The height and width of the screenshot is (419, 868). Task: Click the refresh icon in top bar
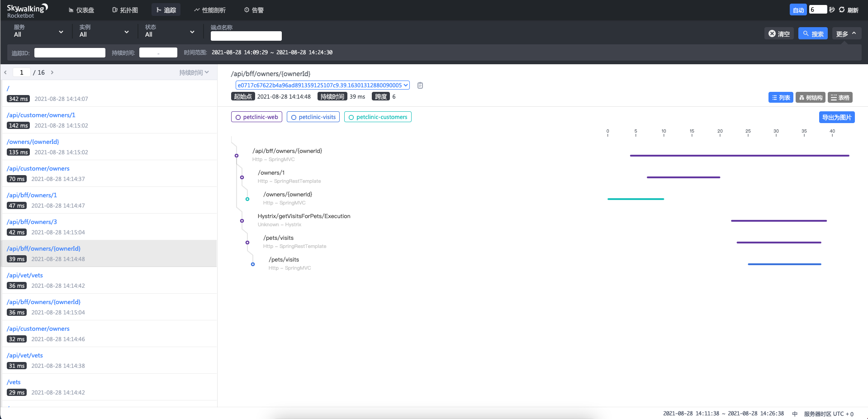click(842, 10)
